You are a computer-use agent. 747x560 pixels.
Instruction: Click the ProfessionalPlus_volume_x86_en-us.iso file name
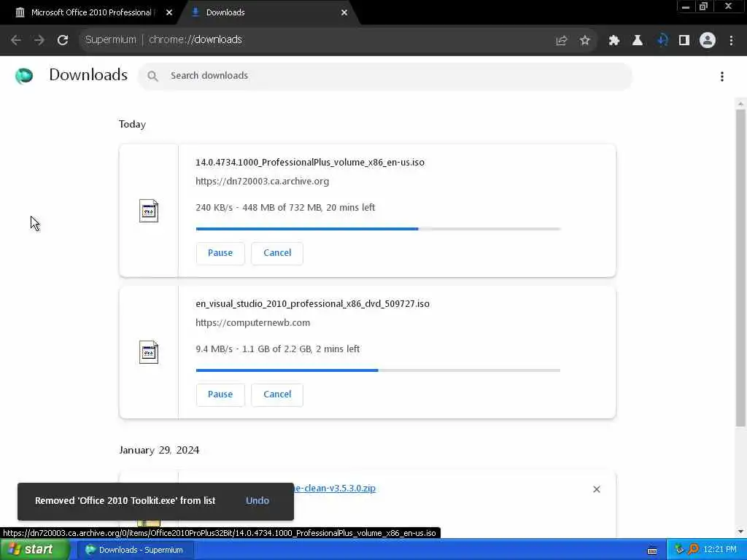[x=309, y=163]
